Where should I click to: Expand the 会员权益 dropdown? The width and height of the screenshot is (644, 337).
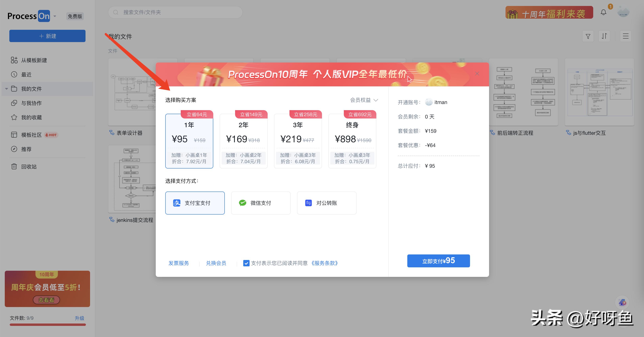coord(364,100)
